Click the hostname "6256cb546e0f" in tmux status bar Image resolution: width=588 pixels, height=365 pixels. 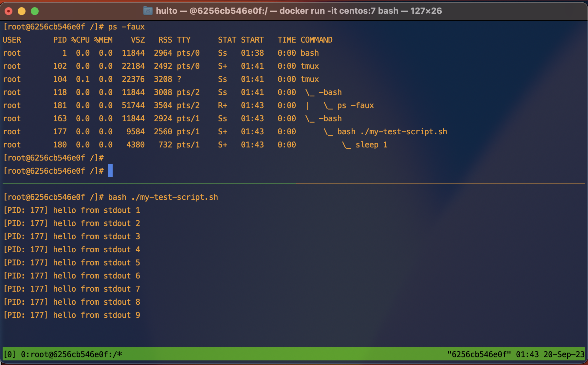click(x=479, y=355)
